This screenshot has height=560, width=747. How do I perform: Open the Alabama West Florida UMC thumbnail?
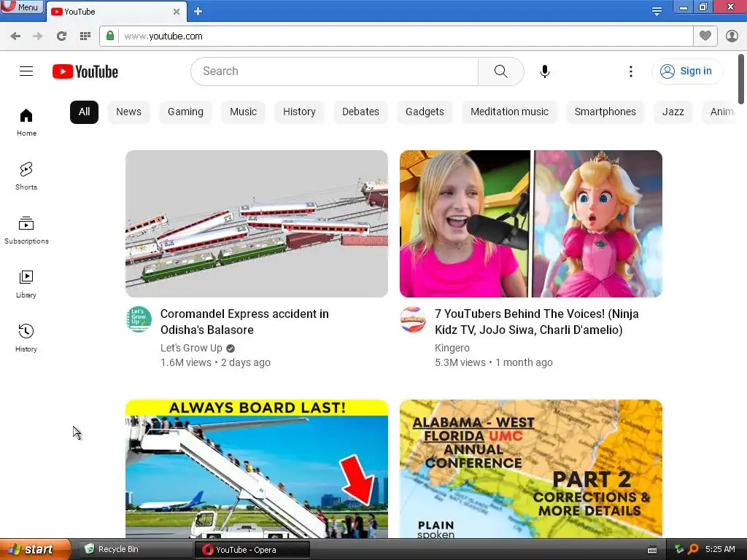click(x=531, y=469)
